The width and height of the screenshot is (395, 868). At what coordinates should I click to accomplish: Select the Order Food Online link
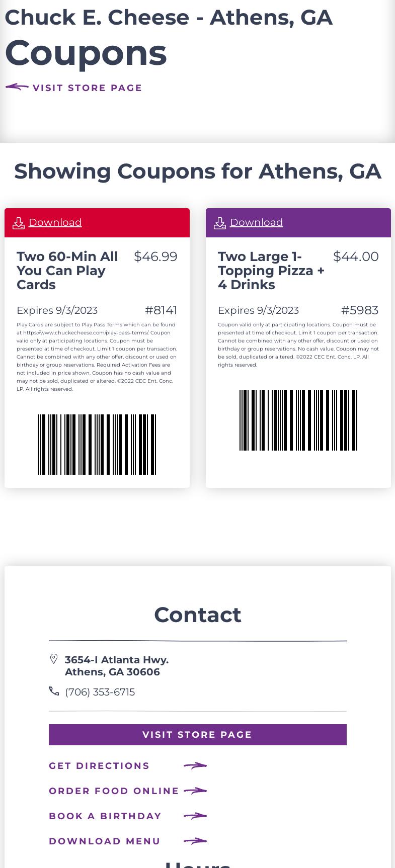pos(114,791)
